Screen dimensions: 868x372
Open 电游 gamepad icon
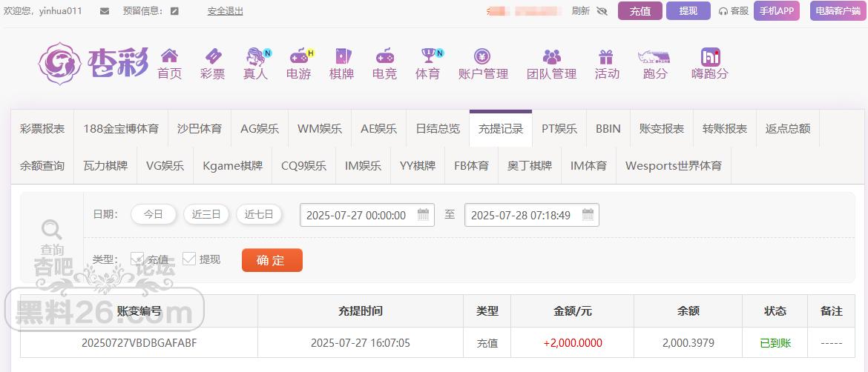tap(299, 56)
